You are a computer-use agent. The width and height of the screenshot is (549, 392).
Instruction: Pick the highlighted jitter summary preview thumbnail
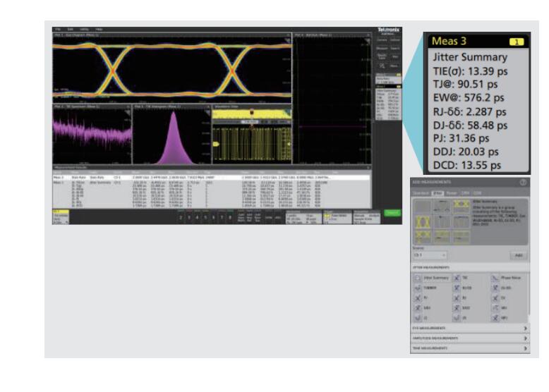pos(461,206)
